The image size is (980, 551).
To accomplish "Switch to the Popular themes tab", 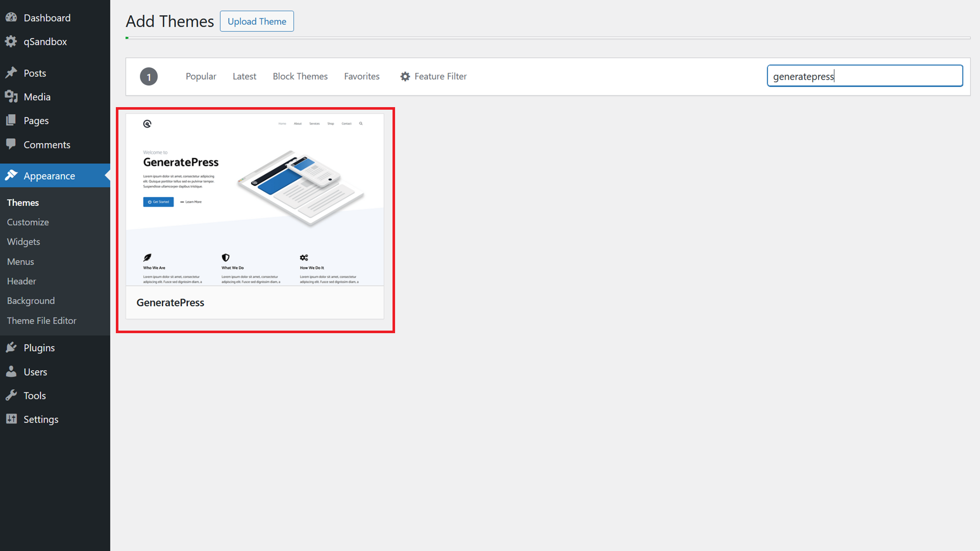I will [x=201, y=77].
